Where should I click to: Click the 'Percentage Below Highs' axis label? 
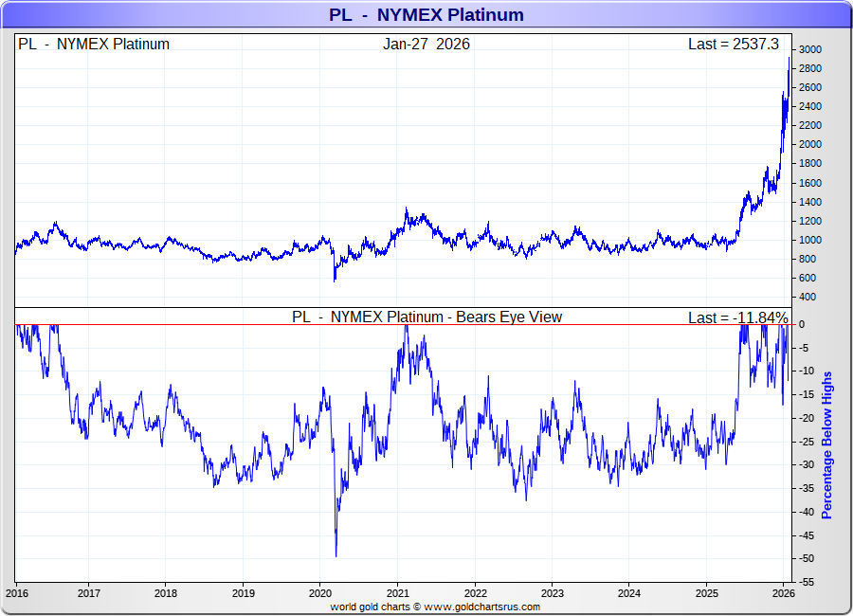pyautogui.click(x=826, y=445)
